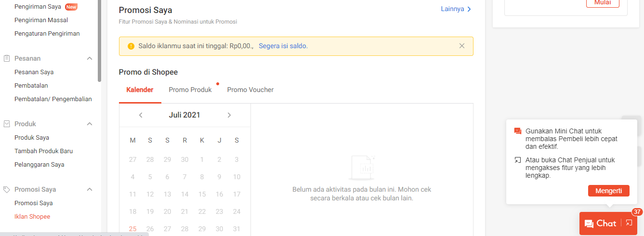Click the 37 unread chat badge
Image resolution: width=644 pixels, height=236 pixels.
(x=637, y=212)
